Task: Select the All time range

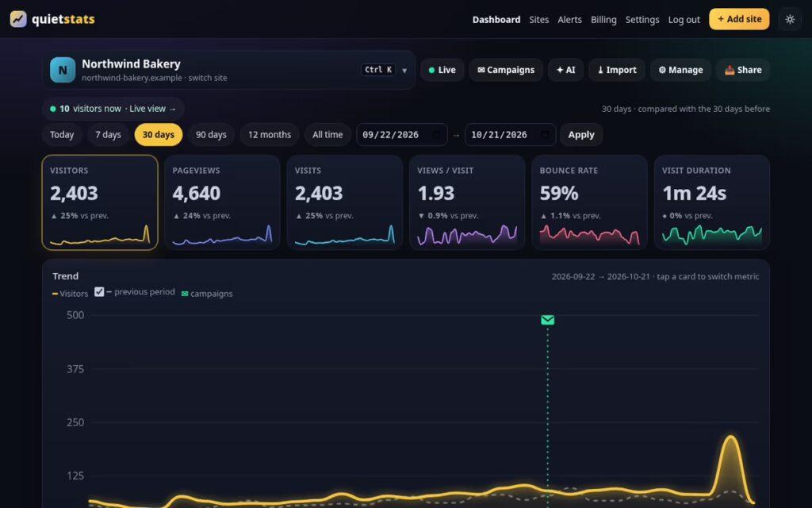Action: tap(327, 135)
